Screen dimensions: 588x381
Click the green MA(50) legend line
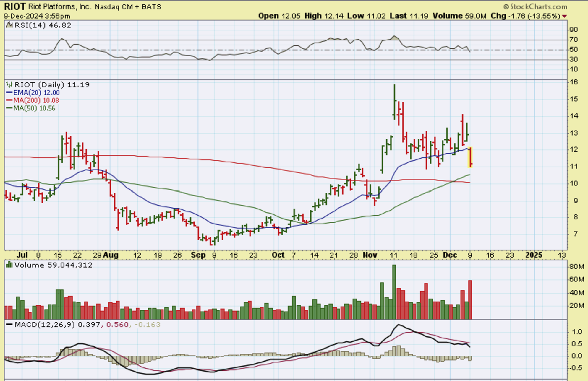coord(9,108)
